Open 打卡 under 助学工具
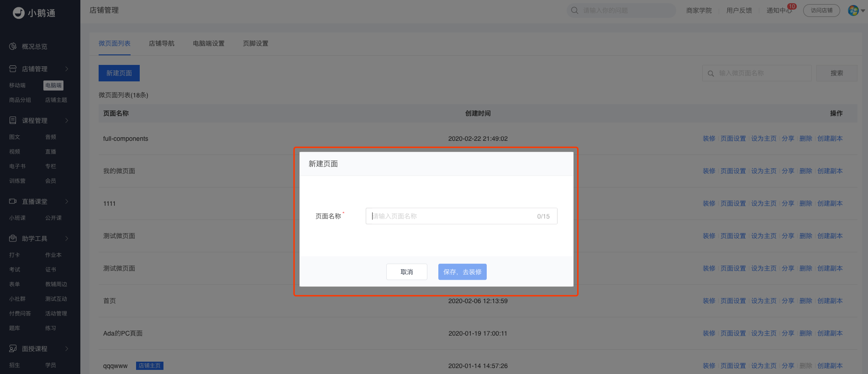 (x=15, y=255)
